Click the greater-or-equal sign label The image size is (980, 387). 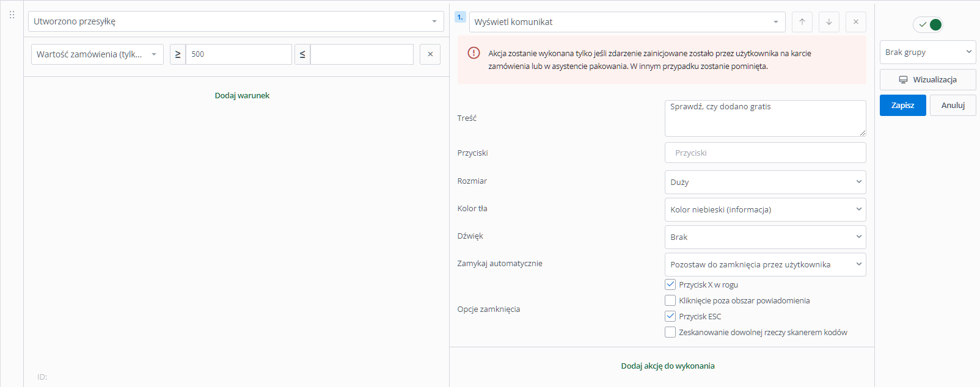pos(178,54)
